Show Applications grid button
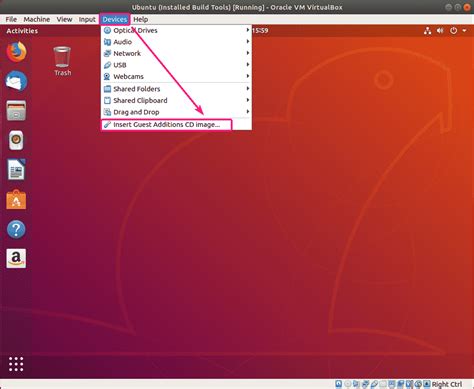The width and height of the screenshot is (474, 389). tap(16, 364)
